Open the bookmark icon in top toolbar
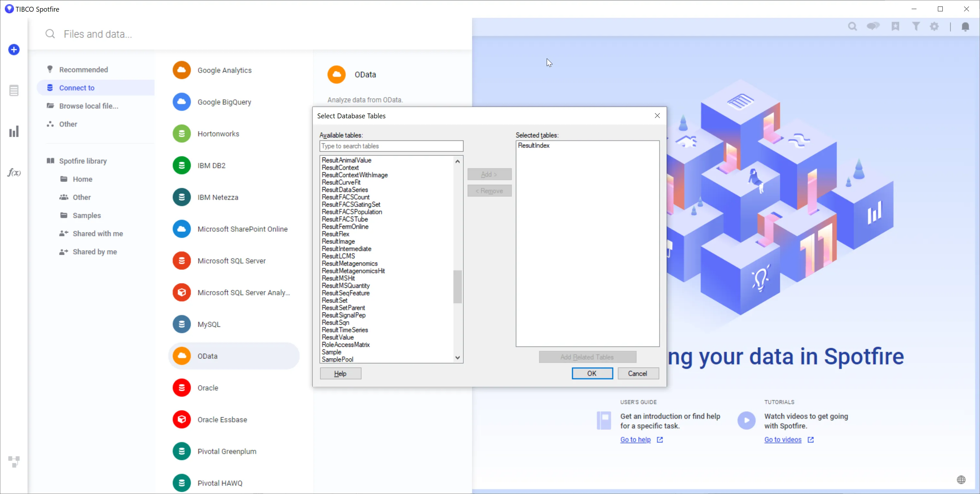980x494 pixels. [x=895, y=27]
